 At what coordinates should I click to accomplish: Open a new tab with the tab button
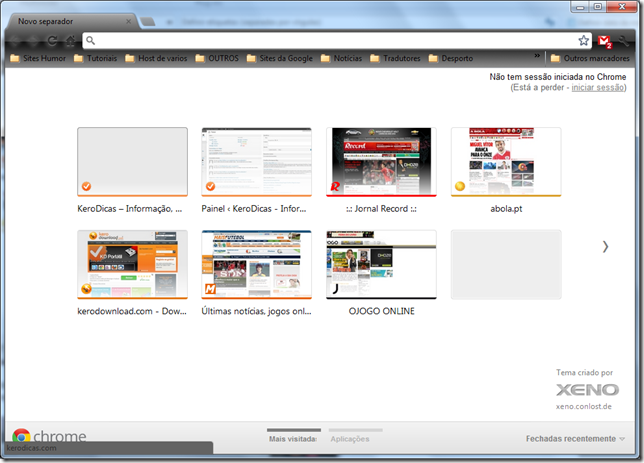[147, 21]
